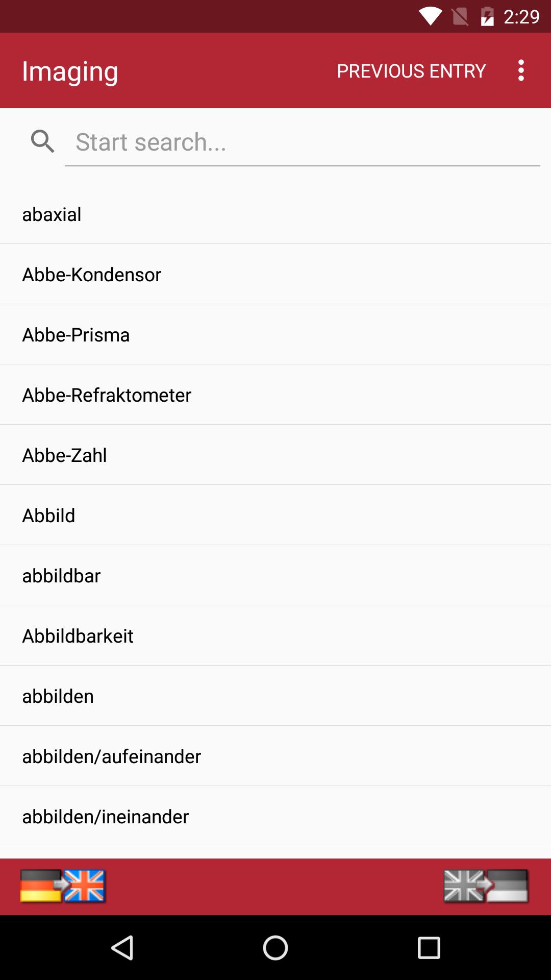
Task: Tap the no-SIM signal status icon
Action: coord(460,16)
